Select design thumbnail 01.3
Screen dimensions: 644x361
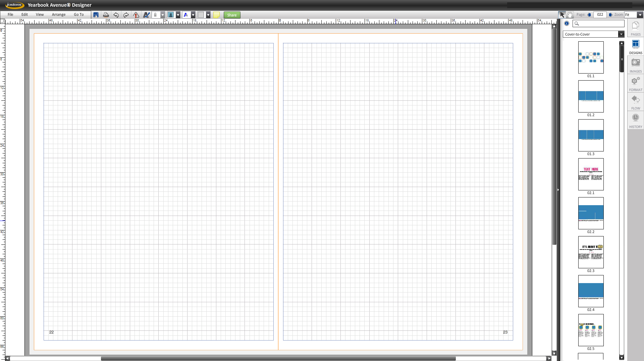pos(591,135)
